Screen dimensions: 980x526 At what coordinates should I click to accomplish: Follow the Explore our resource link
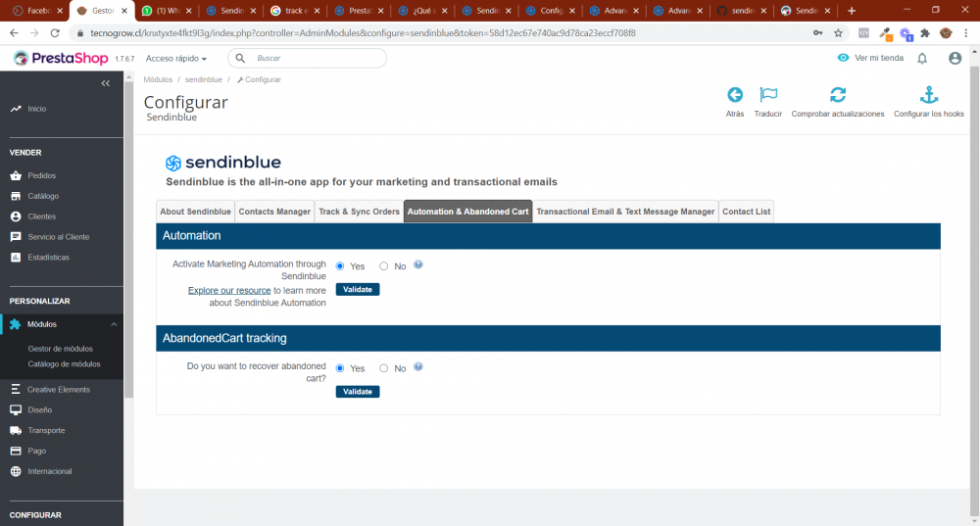pyautogui.click(x=229, y=291)
